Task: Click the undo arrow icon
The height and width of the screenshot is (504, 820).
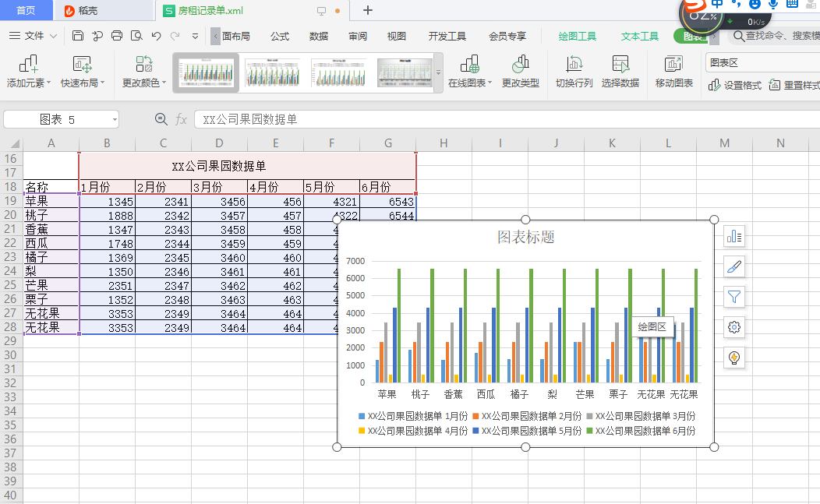Action: point(156,36)
